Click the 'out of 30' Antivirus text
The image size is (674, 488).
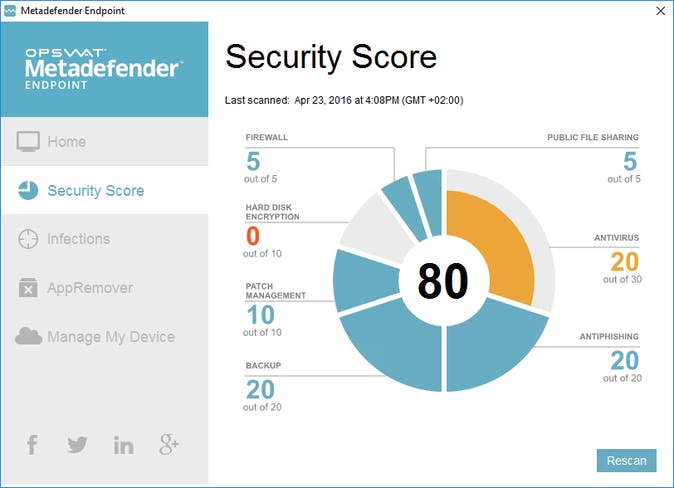click(x=622, y=279)
